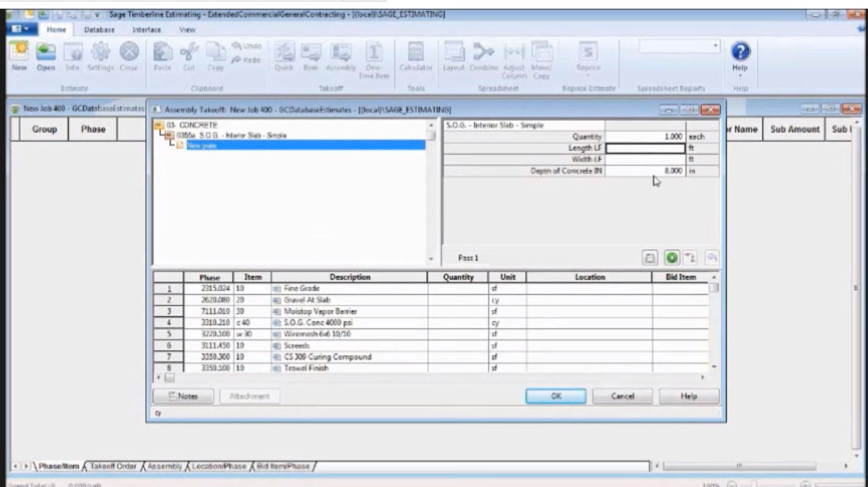868x487 pixels.
Task: Click the dialog Help button
Action: (689, 396)
